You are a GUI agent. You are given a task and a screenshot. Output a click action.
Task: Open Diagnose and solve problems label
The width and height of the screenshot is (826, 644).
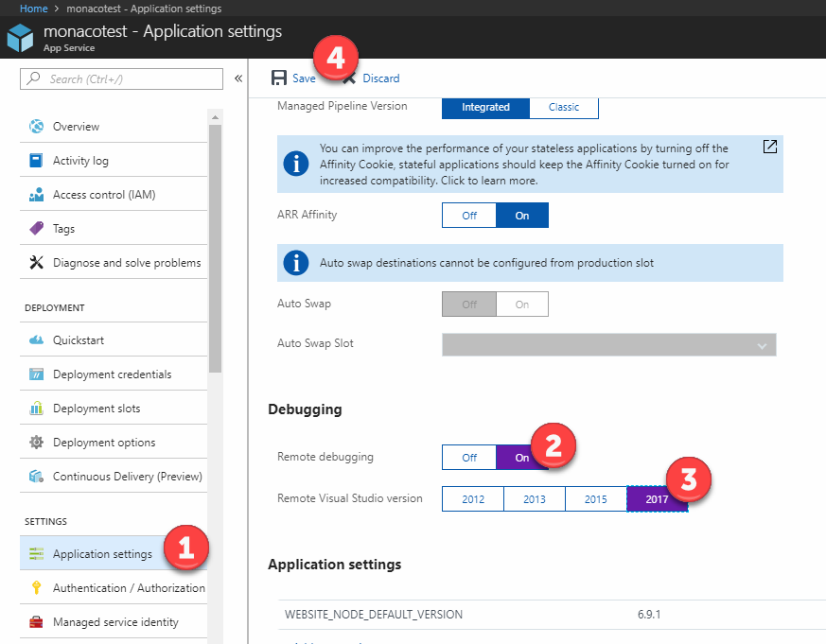(127, 262)
